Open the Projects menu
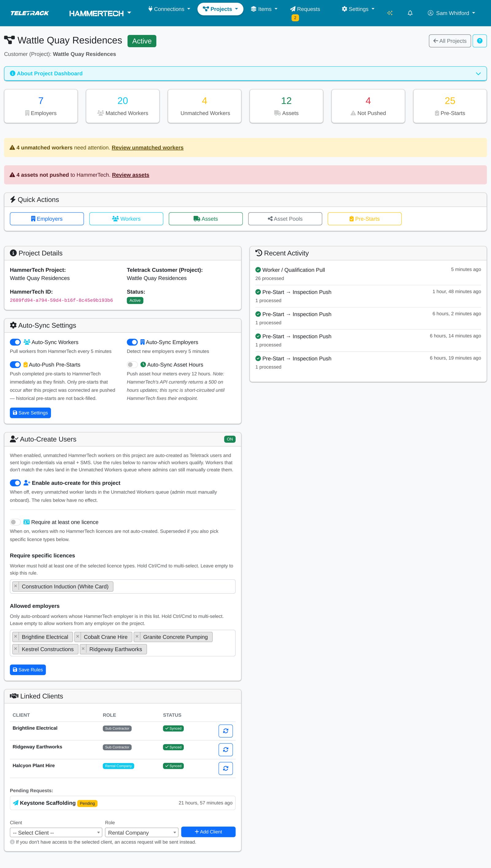This screenshot has width=491, height=868. pyautogui.click(x=220, y=9)
